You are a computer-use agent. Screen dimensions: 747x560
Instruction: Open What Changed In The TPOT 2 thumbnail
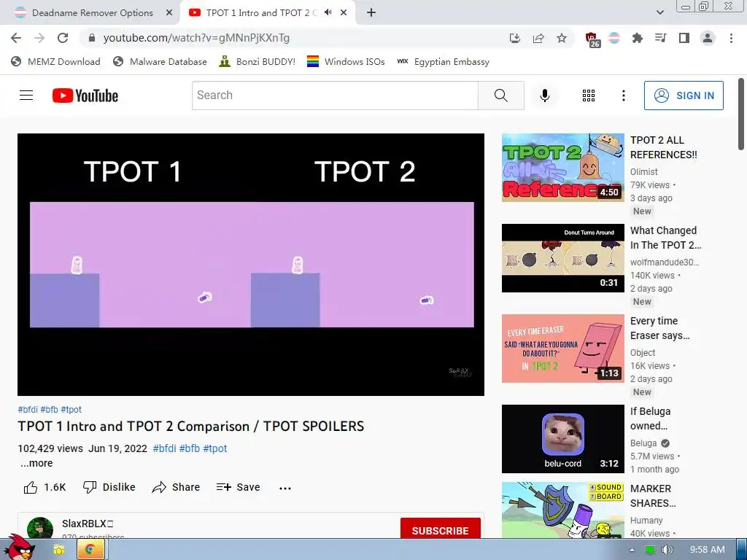(x=562, y=258)
